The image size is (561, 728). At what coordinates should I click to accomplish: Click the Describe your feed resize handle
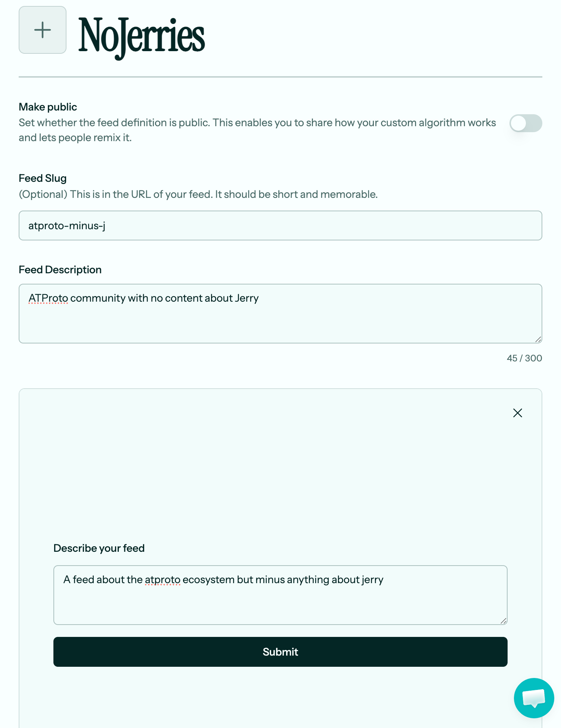click(503, 620)
